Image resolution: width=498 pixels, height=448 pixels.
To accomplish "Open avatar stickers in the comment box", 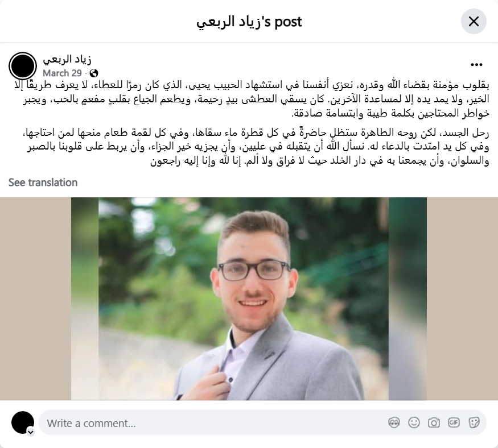I will (x=394, y=422).
